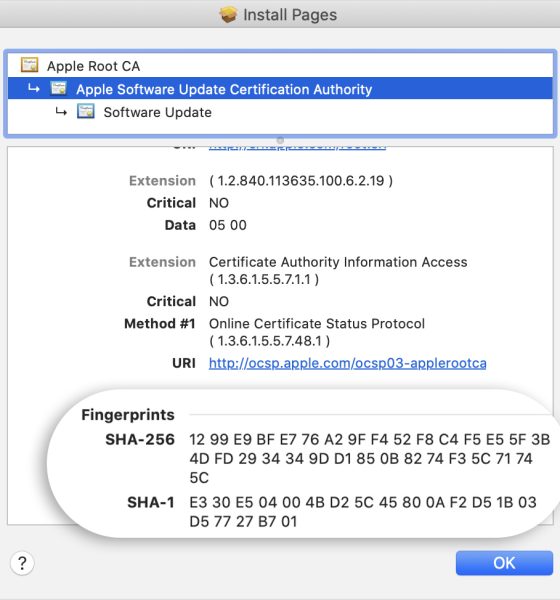Open the partially hidden URI link at top

click(x=297, y=148)
